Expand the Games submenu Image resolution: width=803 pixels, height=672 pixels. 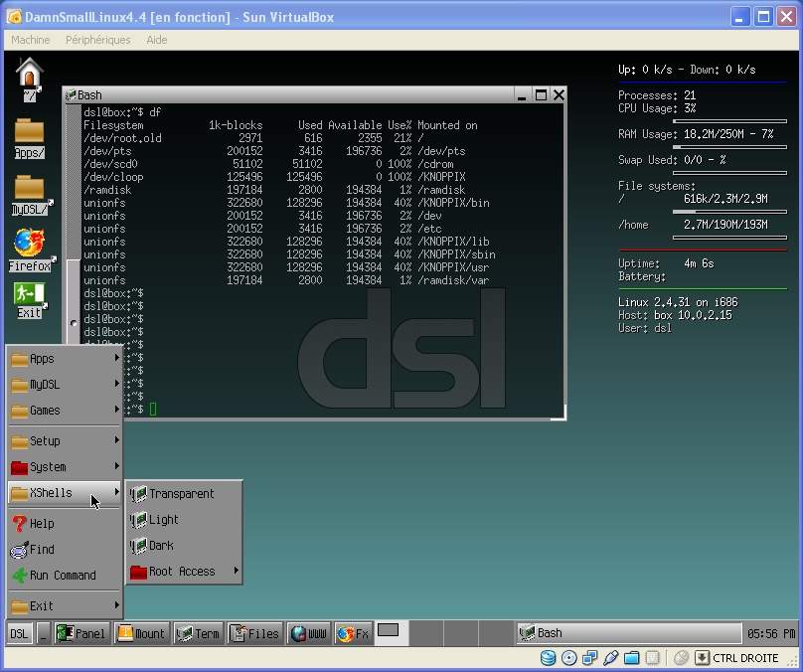pos(65,411)
